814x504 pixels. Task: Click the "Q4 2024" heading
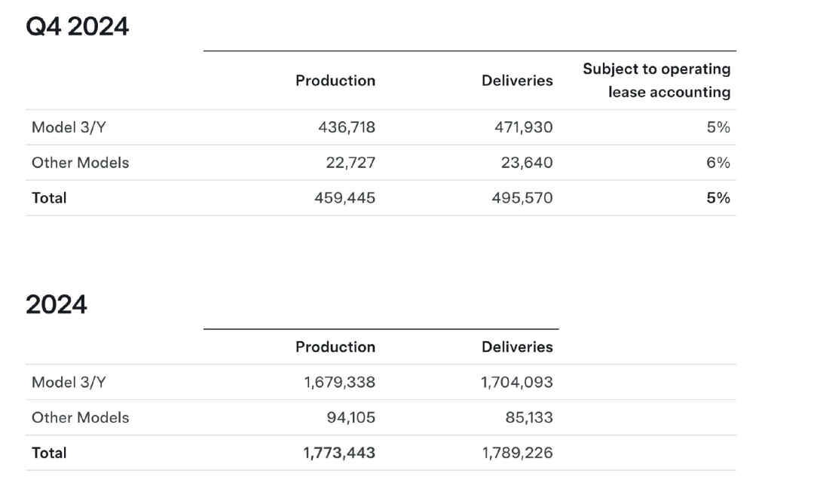coord(77,26)
